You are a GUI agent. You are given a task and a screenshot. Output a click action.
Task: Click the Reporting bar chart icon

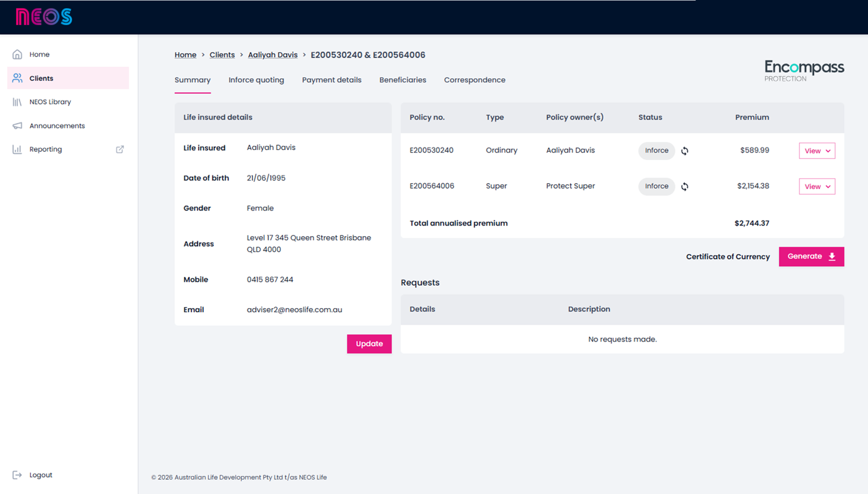(x=17, y=150)
